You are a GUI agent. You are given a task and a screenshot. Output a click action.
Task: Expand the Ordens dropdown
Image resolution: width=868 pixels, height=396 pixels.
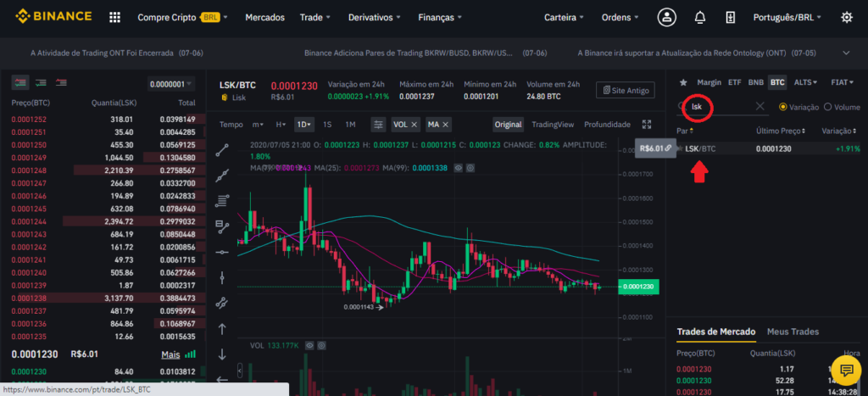[620, 17]
